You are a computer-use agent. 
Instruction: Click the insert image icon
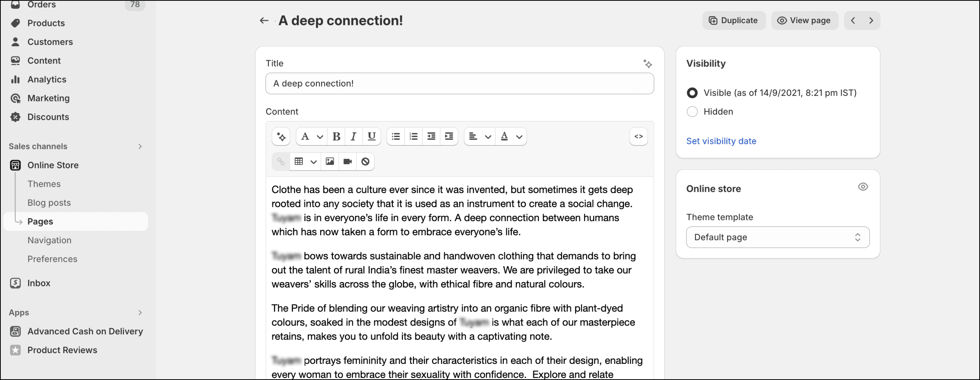coord(330,162)
